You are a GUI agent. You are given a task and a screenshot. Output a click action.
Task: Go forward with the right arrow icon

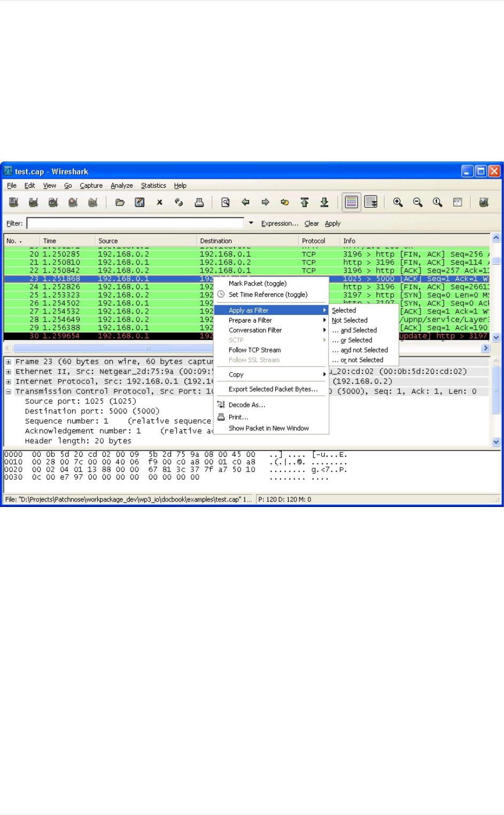tap(265, 202)
